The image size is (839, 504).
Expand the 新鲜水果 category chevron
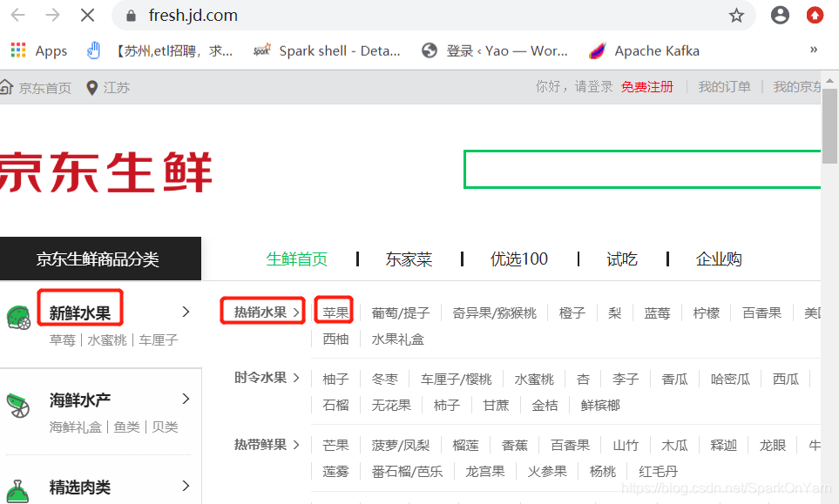point(185,310)
